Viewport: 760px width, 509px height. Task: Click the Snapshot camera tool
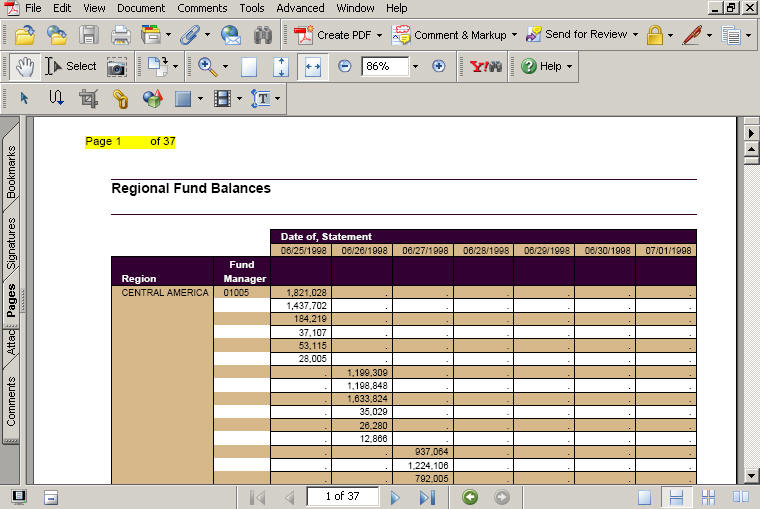pos(117,67)
